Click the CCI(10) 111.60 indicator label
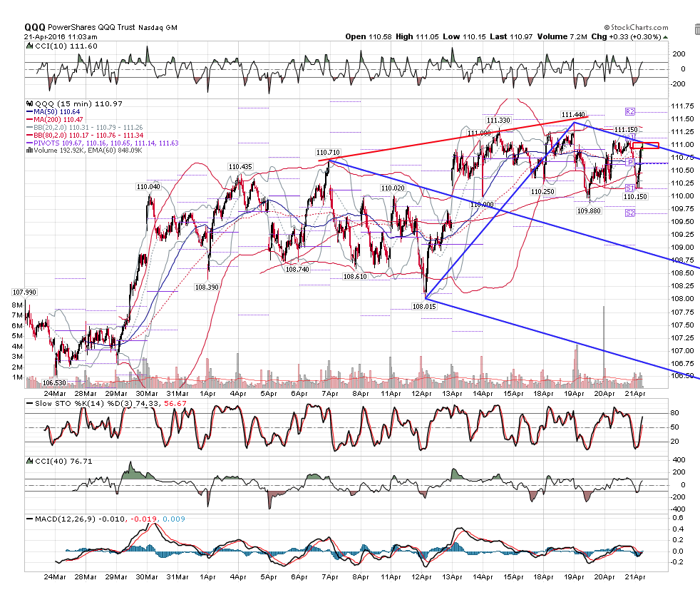This screenshot has height=590, width=700. coord(66,46)
